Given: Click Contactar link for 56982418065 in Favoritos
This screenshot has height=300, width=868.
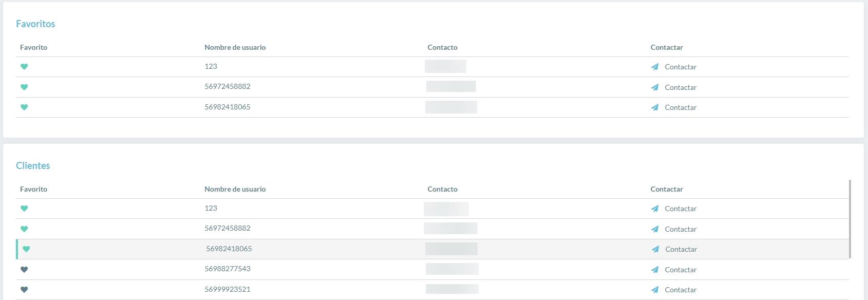Looking at the screenshot, I should pyautogui.click(x=681, y=107).
